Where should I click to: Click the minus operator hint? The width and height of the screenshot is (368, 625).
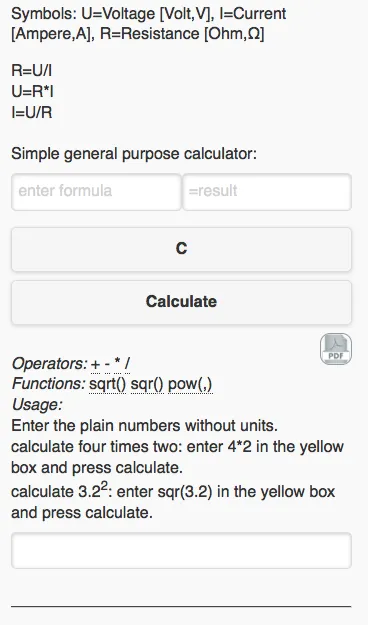pyautogui.click(x=107, y=364)
